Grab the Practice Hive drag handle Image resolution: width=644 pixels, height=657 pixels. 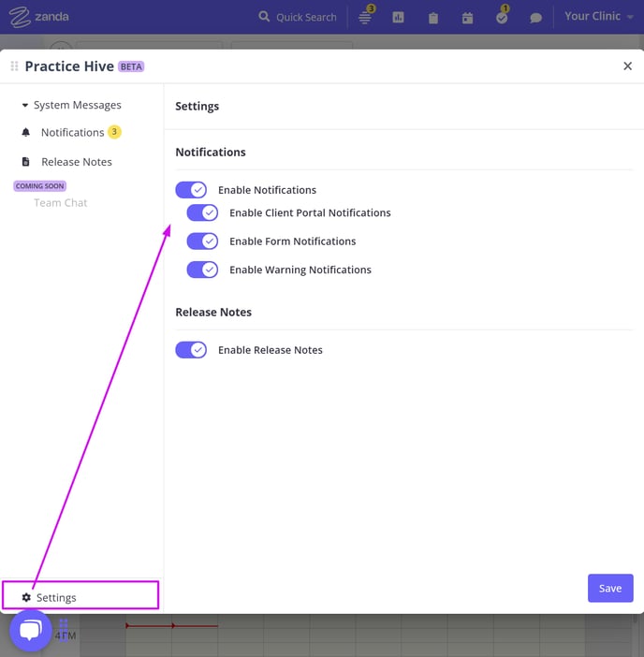click(14, 66)
